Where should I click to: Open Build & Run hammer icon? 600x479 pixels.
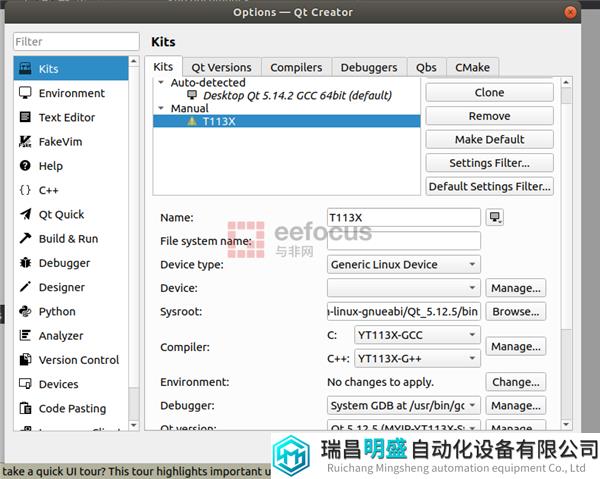25,238
